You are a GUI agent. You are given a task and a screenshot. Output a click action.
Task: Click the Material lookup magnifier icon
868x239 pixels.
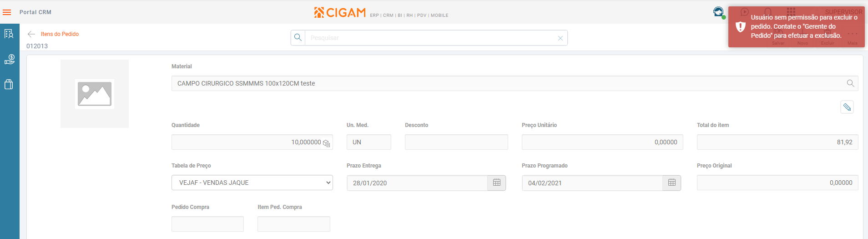point(850,83)
